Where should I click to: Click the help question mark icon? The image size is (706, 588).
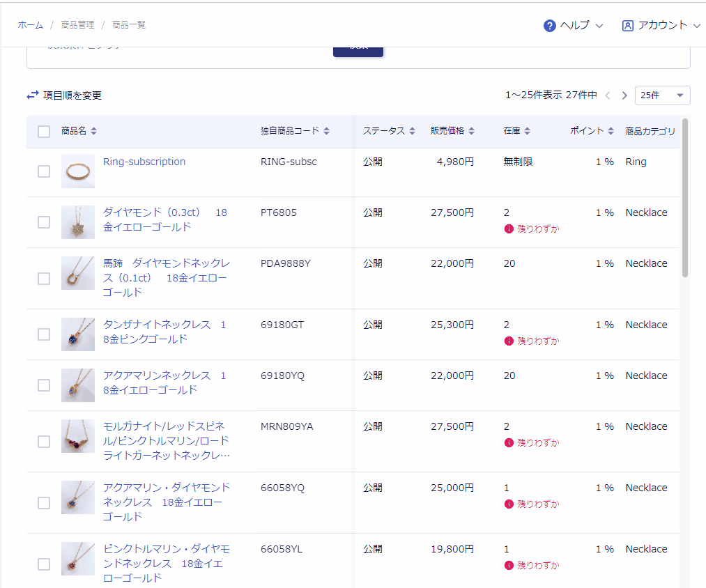(x=549, y=26)
